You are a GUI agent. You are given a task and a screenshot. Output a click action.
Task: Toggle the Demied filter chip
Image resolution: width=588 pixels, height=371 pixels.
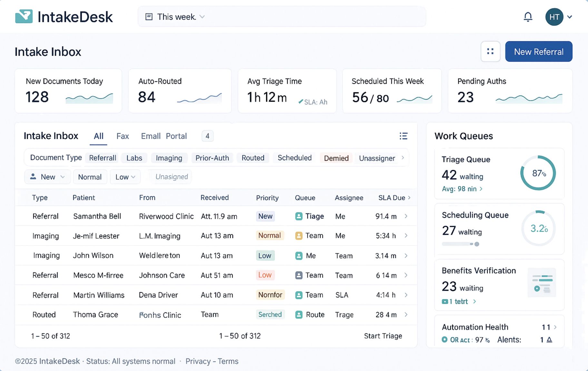336,158
